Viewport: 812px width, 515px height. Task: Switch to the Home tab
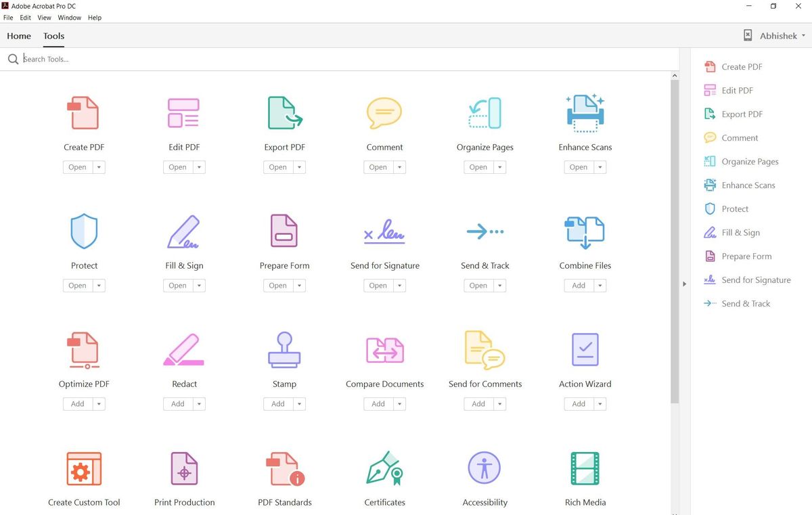(18, 36)
